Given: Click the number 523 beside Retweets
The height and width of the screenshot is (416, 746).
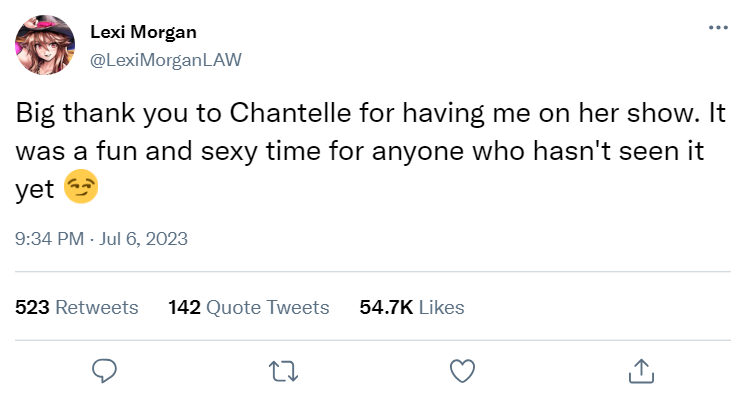Looking at the screenshot, I should [33, 307].
